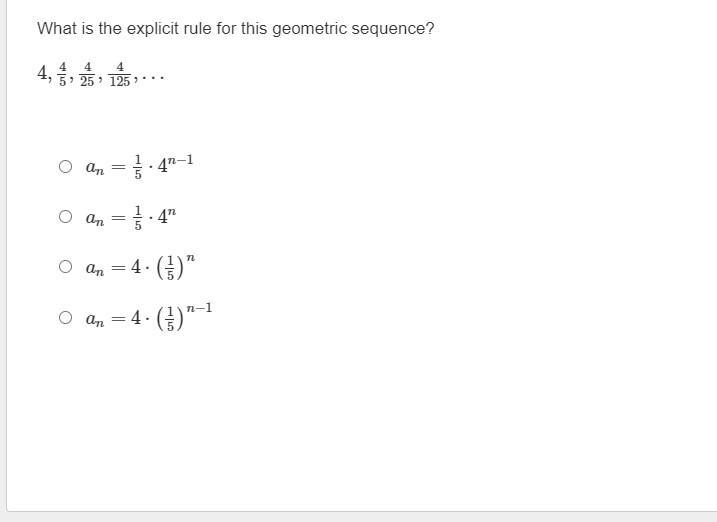This screenshot has height=522, width=717.
Task: Click the fraction 4/25 in the sequence
Action: point(88,75)
